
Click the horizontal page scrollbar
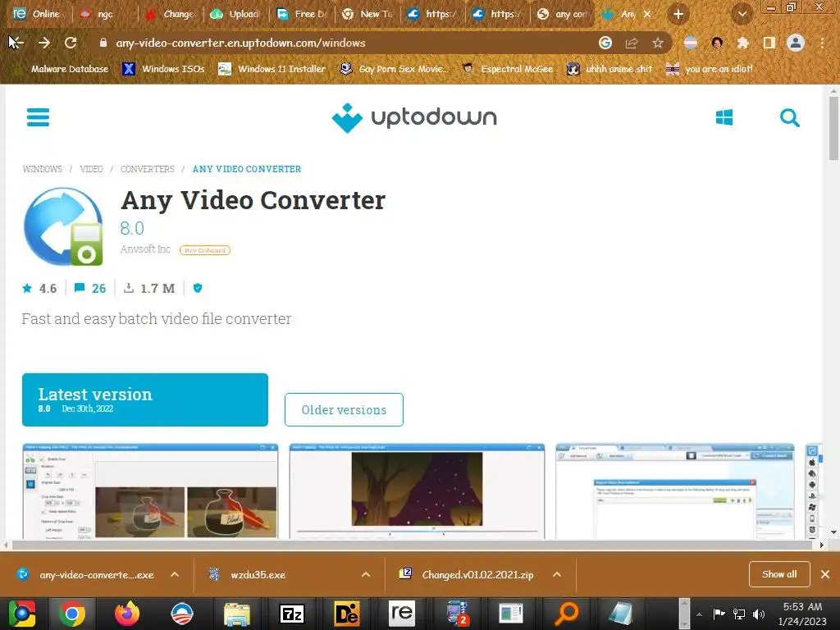[x=413, y=546]
